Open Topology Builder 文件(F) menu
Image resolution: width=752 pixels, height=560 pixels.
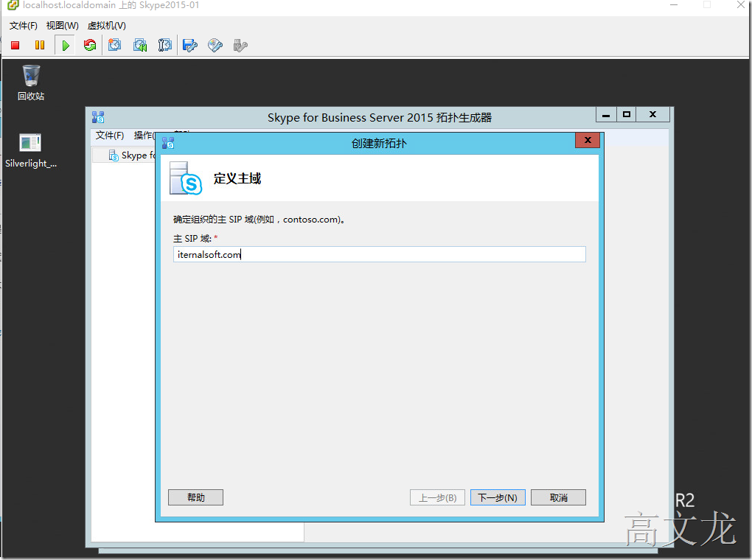(110, 135)
